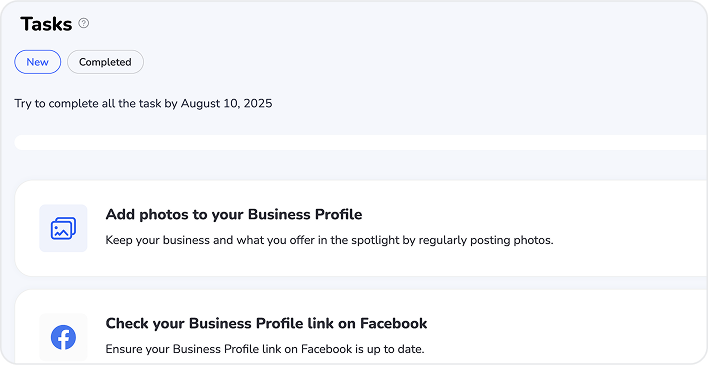Click the tasks progress bar
The width and height of the screenshot is (708, 365).
point(361,142)
